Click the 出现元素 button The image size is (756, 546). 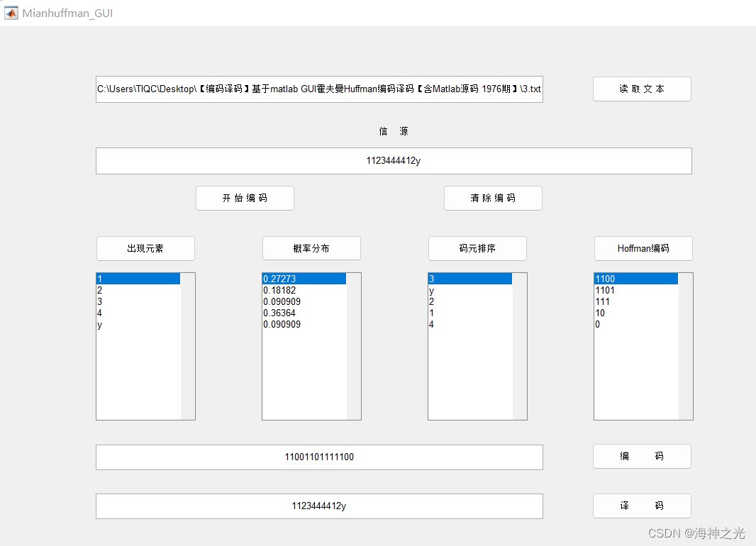click(145, 248)
